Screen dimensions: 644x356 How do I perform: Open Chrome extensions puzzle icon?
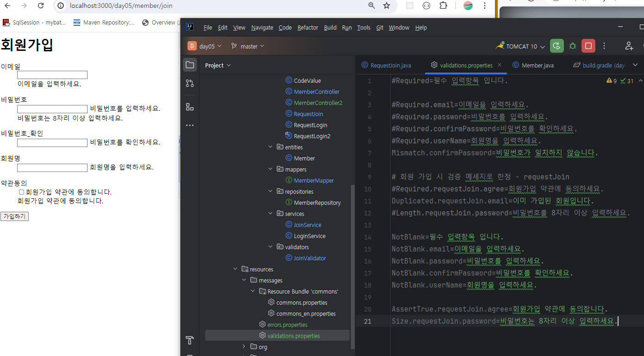[443, 6]
